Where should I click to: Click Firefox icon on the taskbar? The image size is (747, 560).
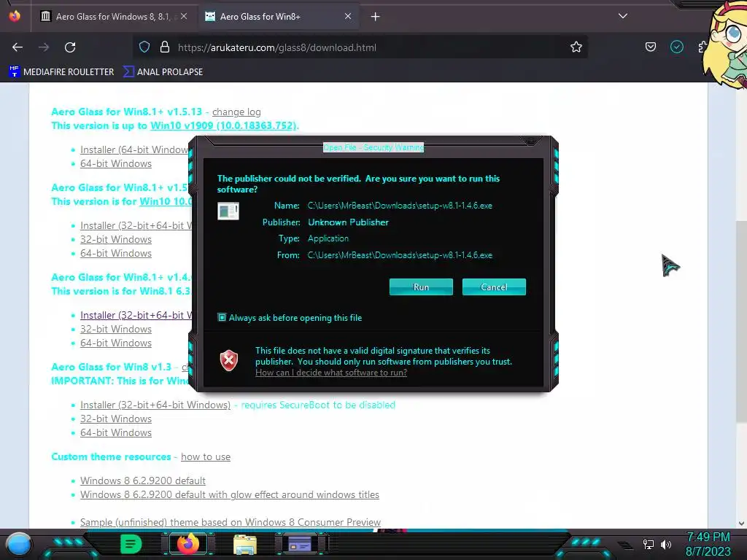pyautogui.click(x=187, y=544)
